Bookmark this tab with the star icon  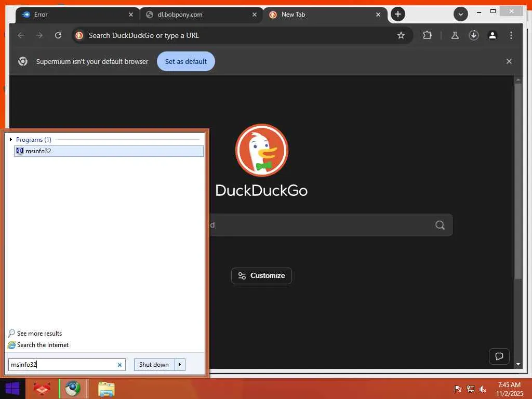(401, 35)
